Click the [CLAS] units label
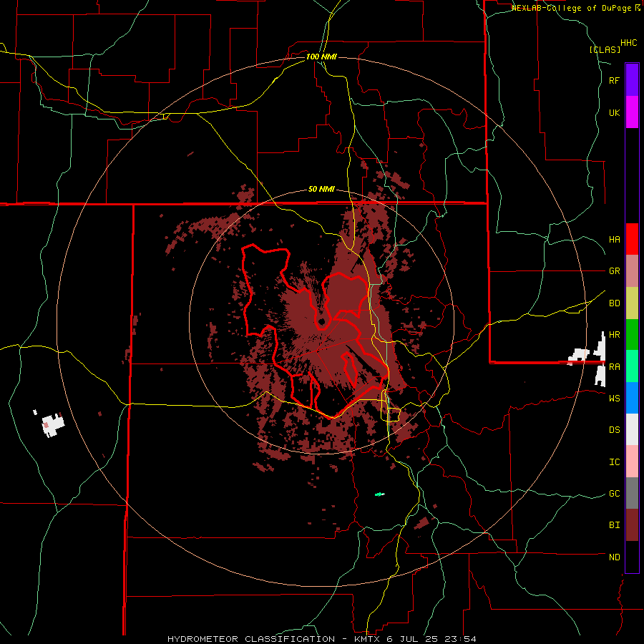Screen dimensions: 644x644 click(x=605, y=49)
